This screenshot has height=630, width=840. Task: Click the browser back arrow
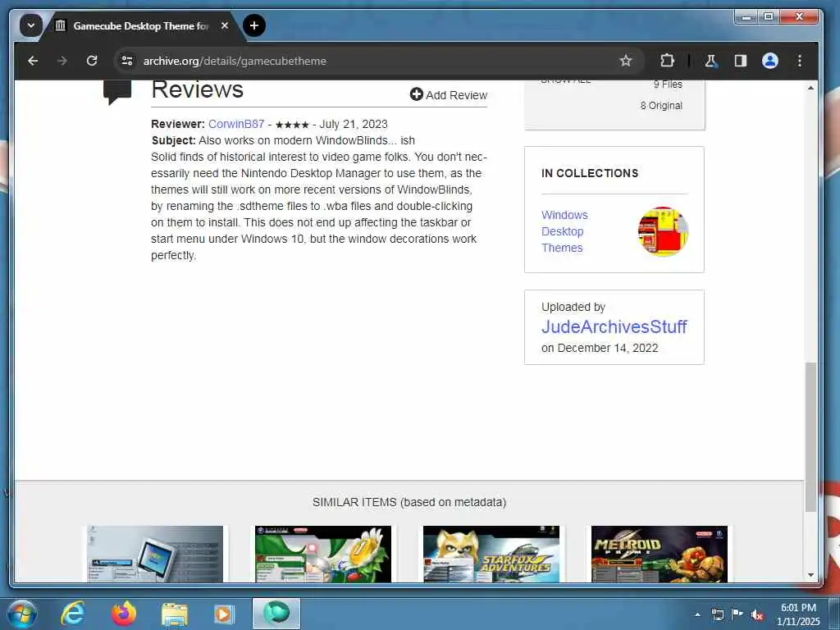(x=33, y=61)
